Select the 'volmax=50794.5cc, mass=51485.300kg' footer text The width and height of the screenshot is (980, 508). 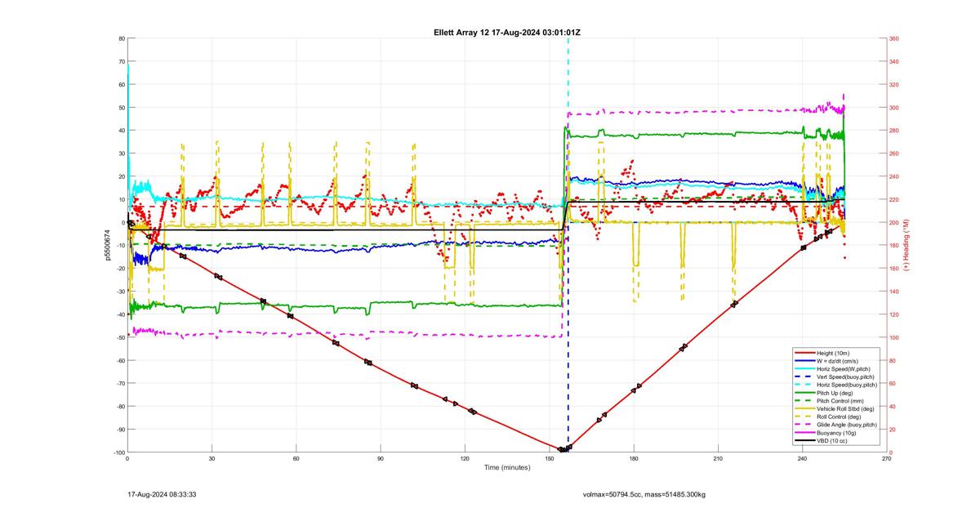644,494
